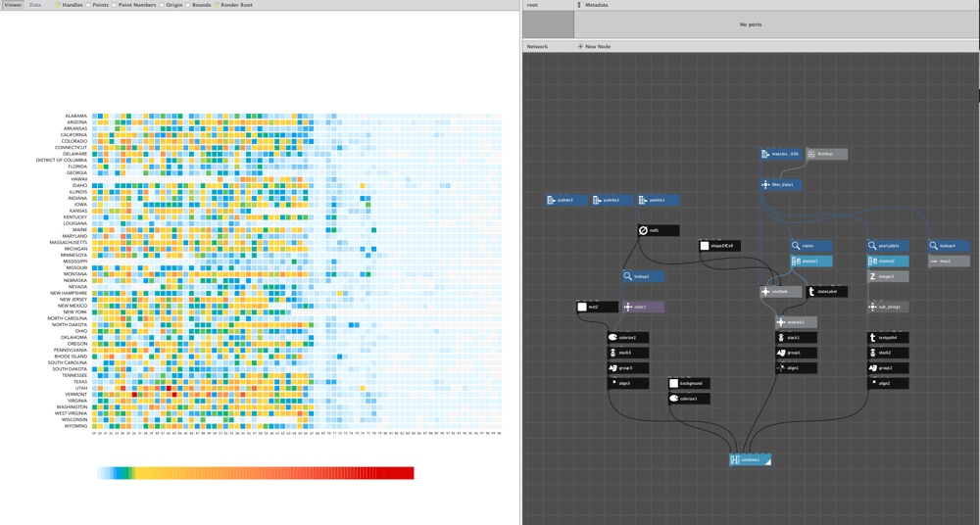Click the VERMONT row label
The width and height of the screenshot is (980, 525).
pos(76,395)
